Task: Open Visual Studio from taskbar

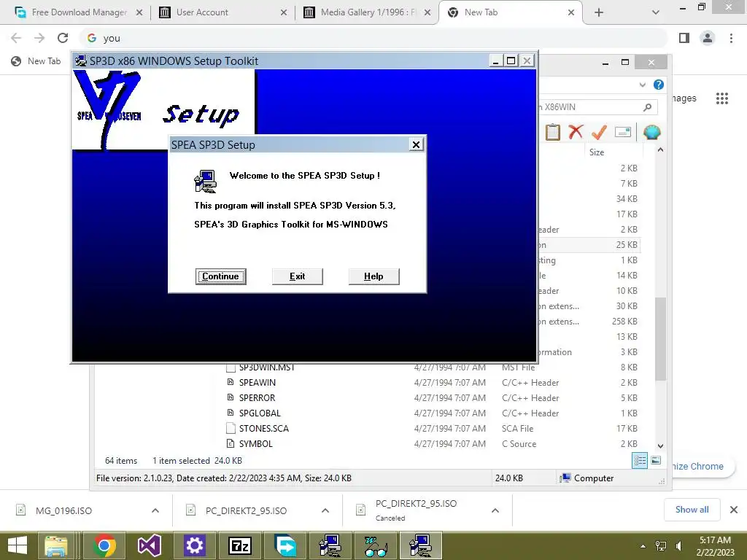Action: [x=149, y=545]
